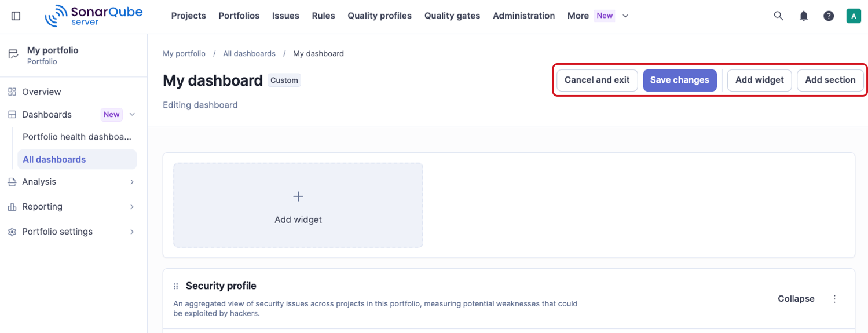Open the help question mark icon

(829, 16)
